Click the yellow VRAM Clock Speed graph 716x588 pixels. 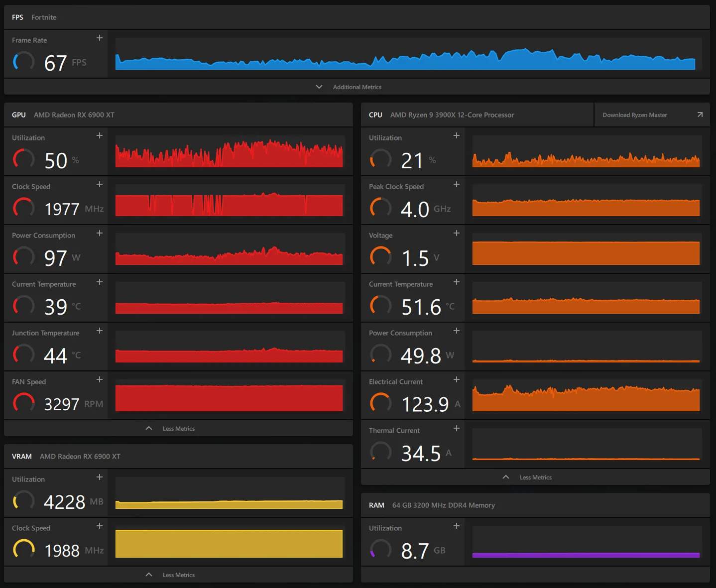coord(229,542)
